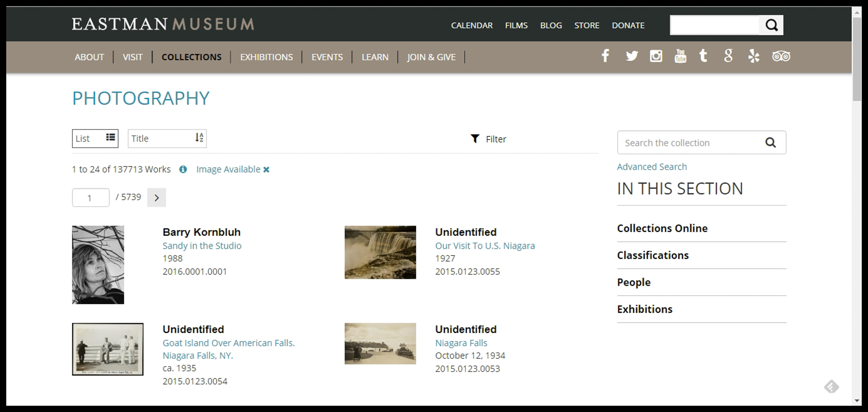Open the Tumblr icon link
This screenshot has width=868, height=412.
tap(703, 56)
